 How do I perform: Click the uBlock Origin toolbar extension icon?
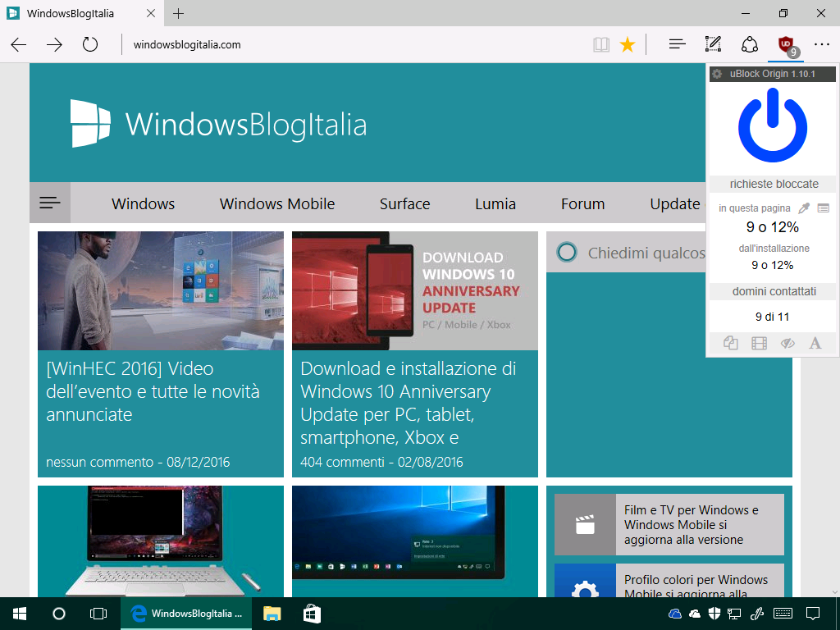click(787, 45)
